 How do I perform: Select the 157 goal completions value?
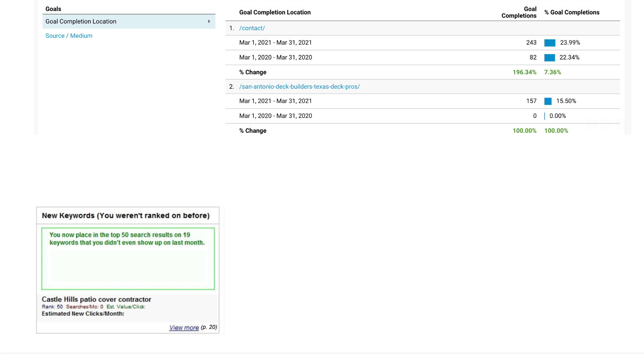(x=531, y=101)
